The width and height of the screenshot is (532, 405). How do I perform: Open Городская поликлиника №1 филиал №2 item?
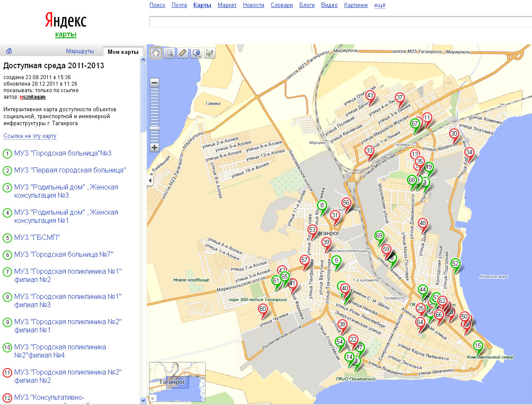tap(68, 276)
